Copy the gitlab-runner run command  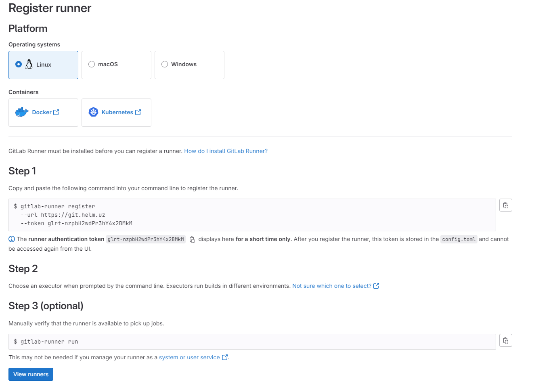tap(506, 340)
